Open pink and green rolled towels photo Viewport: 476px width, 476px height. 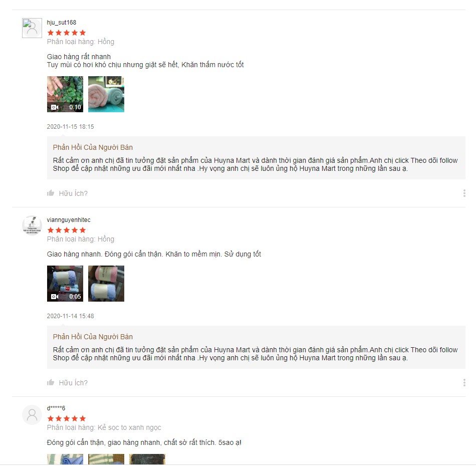coord(106,94)
